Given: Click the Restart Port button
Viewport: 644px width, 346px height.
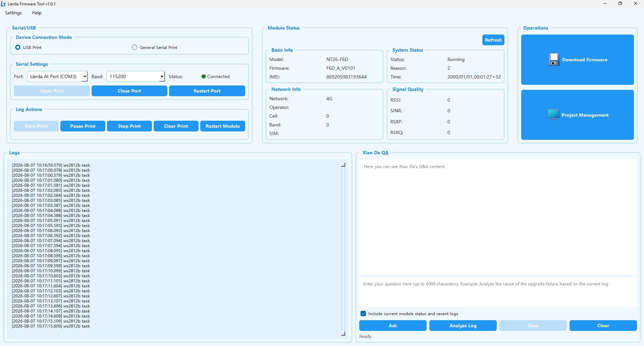Looking at the screenshot, I should pyautogui.click(x=207, y=91).
